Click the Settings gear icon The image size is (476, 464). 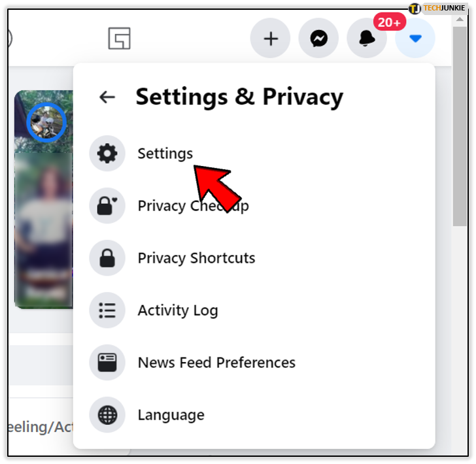tap(107, 153)
